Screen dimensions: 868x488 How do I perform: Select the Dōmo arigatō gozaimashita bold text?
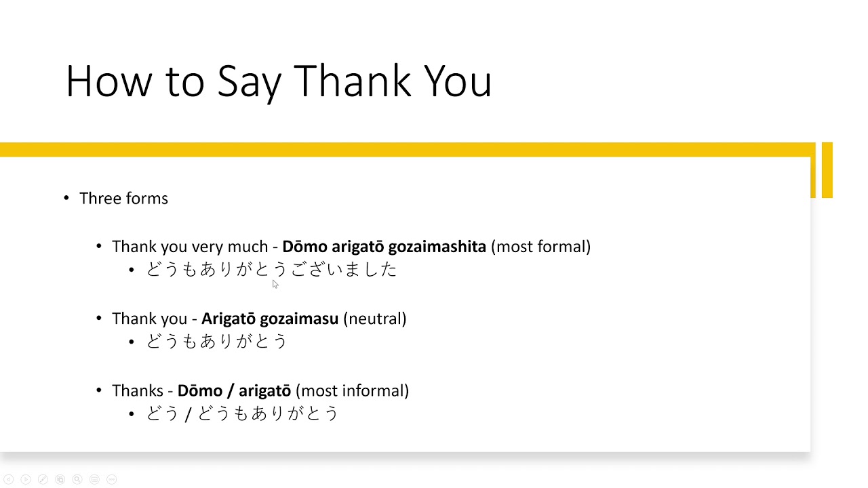384,247
